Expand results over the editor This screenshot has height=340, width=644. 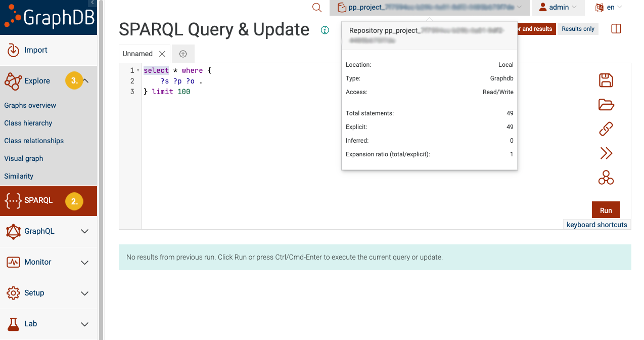606,153
